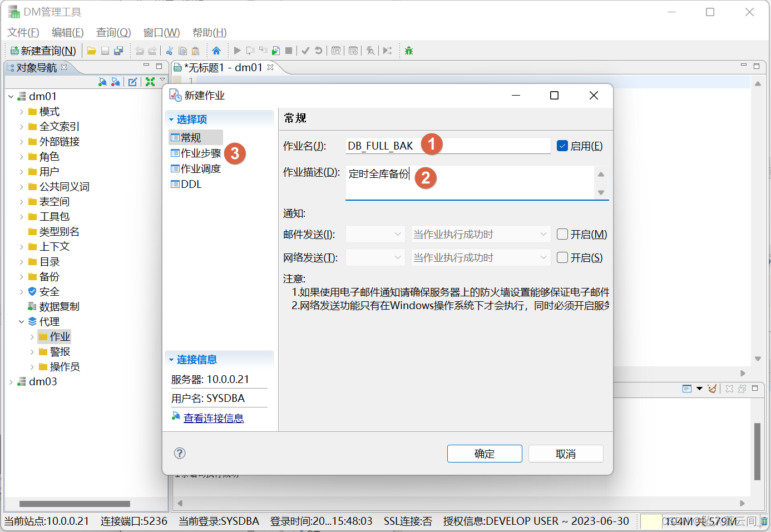Viewport: 771px width, 532px height.
Task: Click the commit checkmark icon
Action: point(305,51)
